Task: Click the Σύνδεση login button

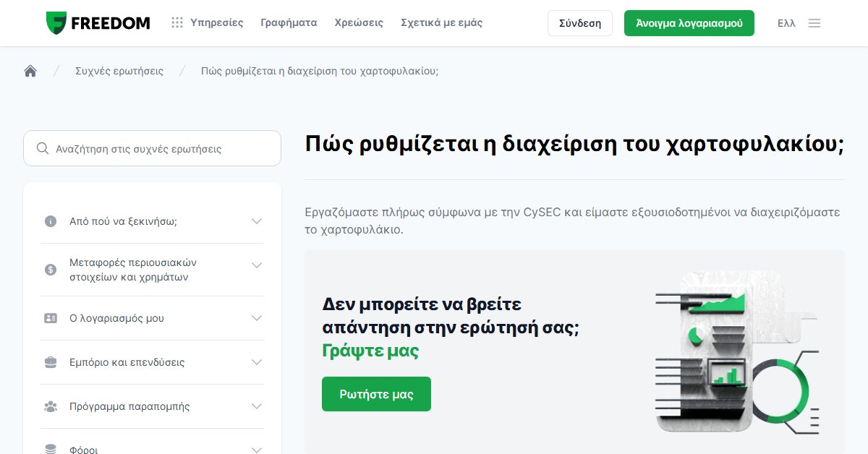Action: (x=580, y=23)
